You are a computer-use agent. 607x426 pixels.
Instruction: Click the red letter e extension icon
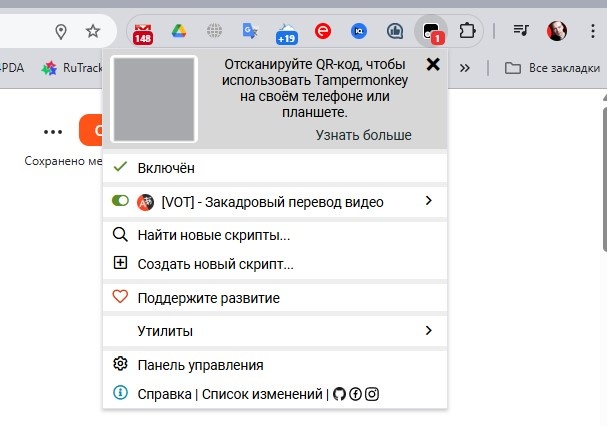[323, 31]
